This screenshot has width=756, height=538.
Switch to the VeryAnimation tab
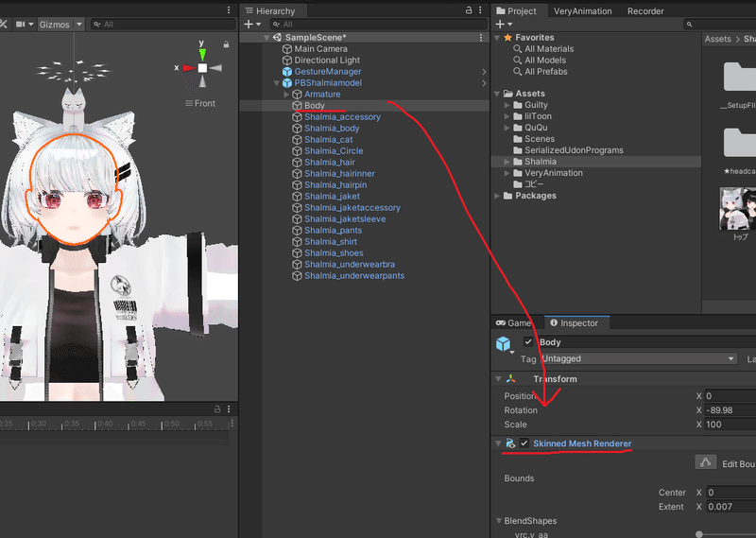click(582, 10)
